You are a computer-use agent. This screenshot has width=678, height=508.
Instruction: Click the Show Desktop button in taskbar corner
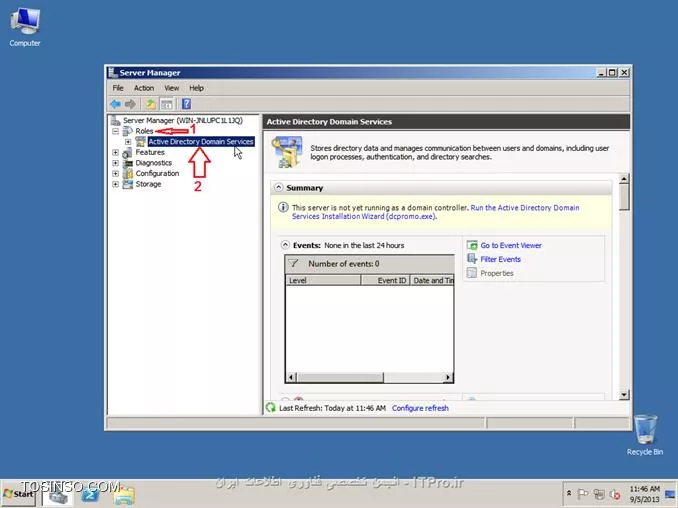click(670, 494)
